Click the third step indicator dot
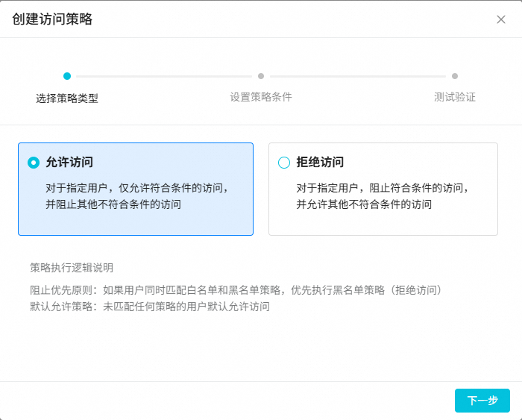This screenshot has width=522, height=420. click(455, 76)
